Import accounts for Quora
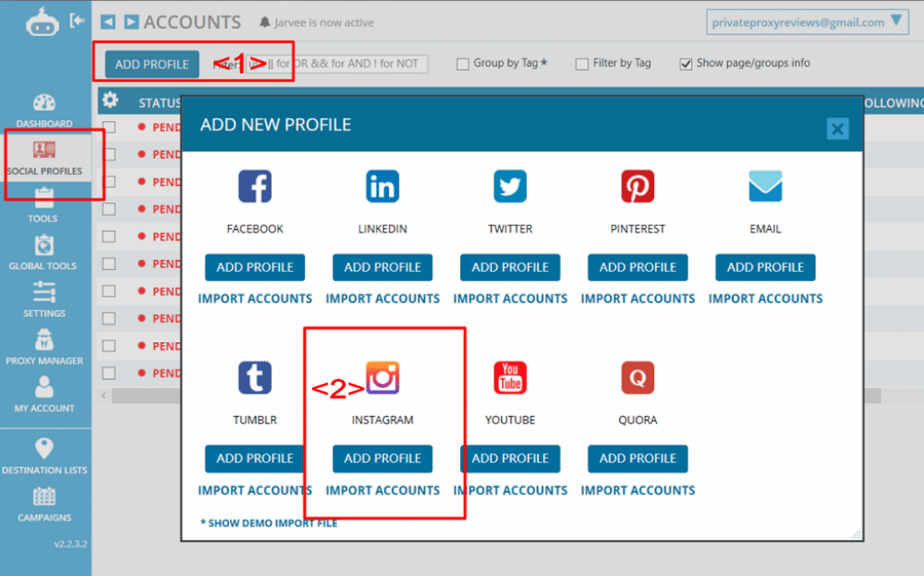This screenshot has width=924, height=576. click(638, 490)
